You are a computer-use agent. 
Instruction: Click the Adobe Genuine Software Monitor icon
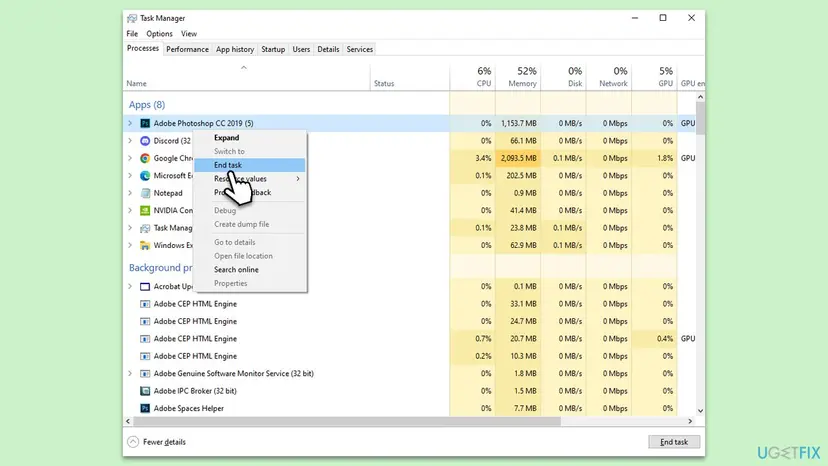pos(145,374)
